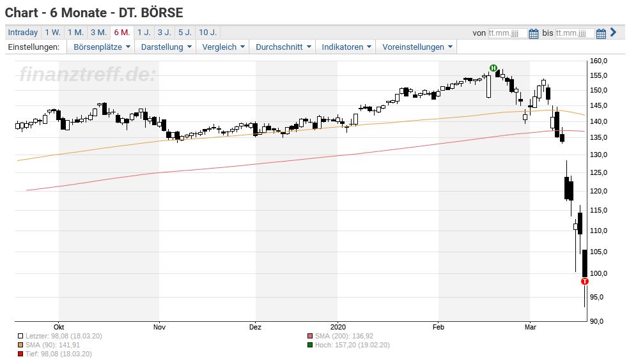
Task: Open the 'bis' date calendar picker icon
Action: click(x=600, y=33)
